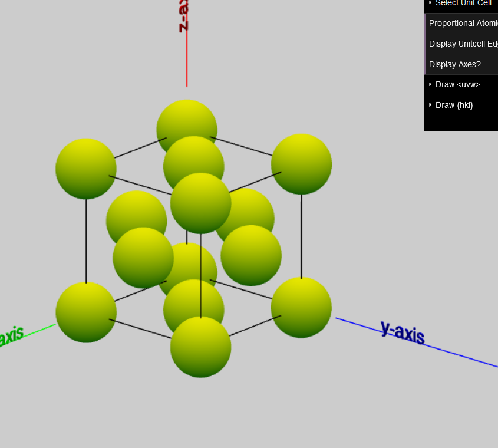
Task: Click the front bottom atom sphere
Action: click(x=200, y=347)
